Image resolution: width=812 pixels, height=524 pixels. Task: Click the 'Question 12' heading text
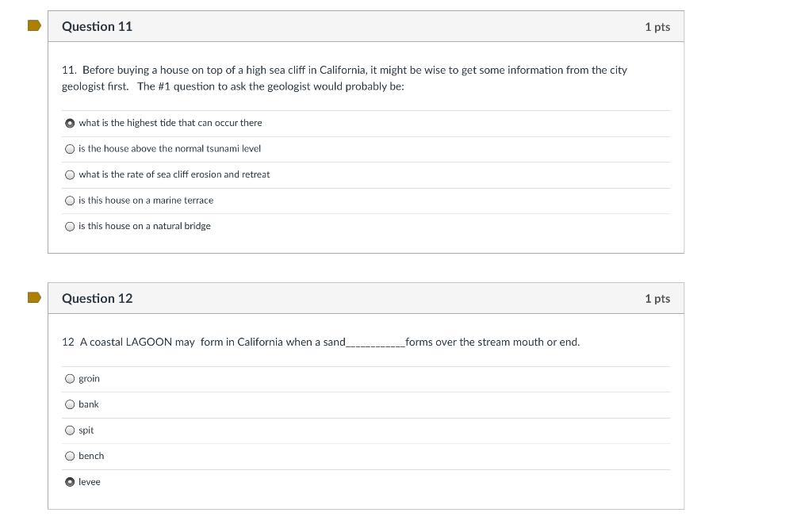[x=97, y=298]
